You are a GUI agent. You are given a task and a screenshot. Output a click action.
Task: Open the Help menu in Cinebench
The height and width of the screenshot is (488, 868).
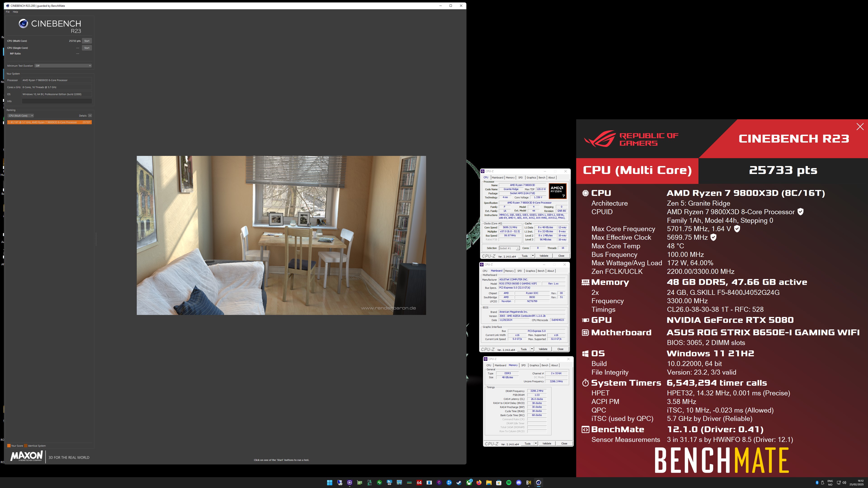pyautogui.click(x=15, y=12)
